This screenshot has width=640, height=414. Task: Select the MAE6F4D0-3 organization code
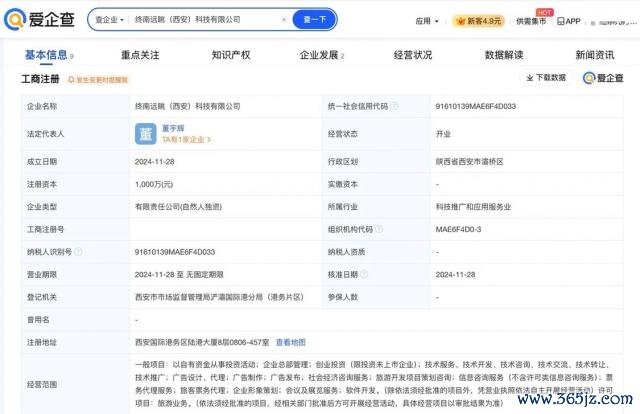tap(458, 229)
